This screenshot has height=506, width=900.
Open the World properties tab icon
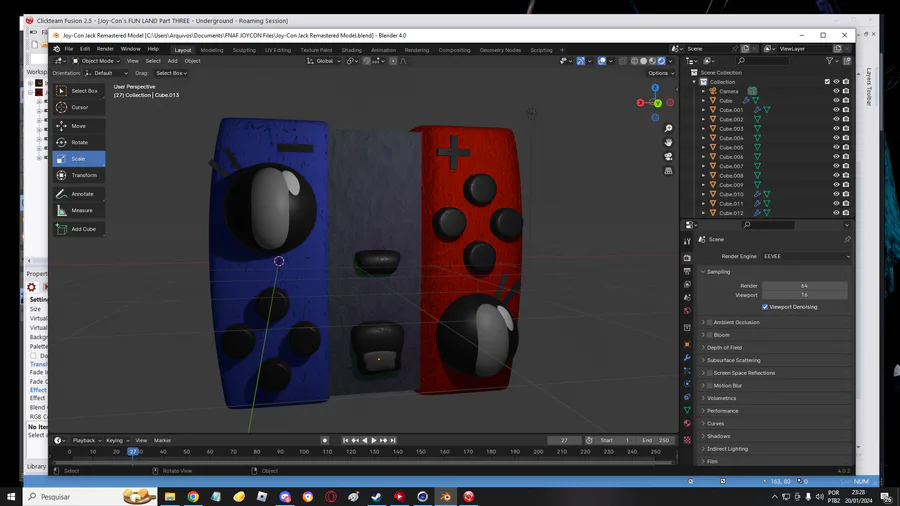pos(687,311)
